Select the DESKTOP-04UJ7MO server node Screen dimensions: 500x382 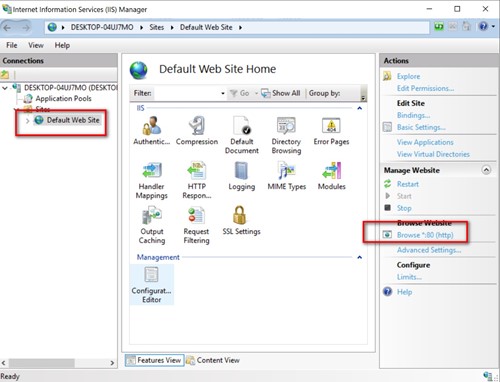[71, 88]
